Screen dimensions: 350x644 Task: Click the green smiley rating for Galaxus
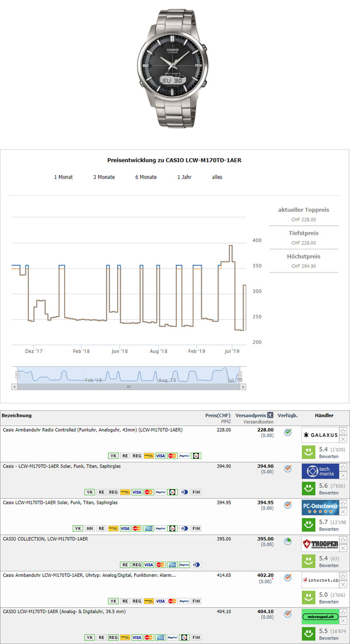(x=308, y=452)
